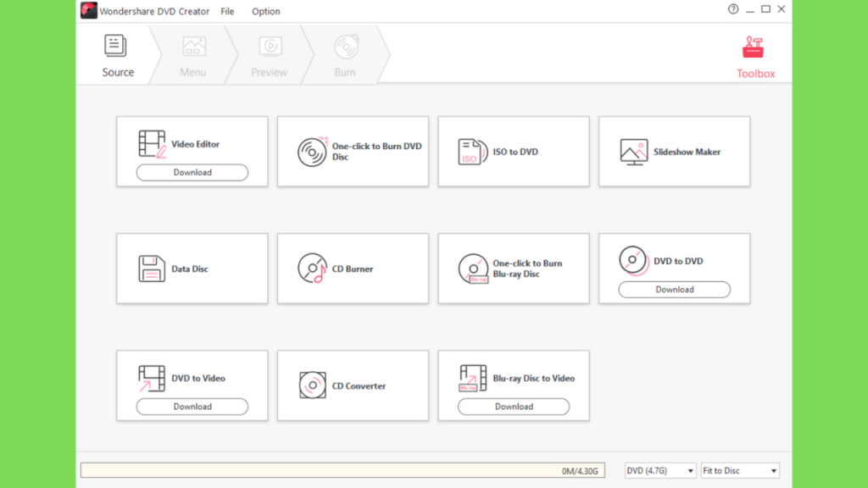
Task: Download the Video Editor tool
Action: click(192, 173)
